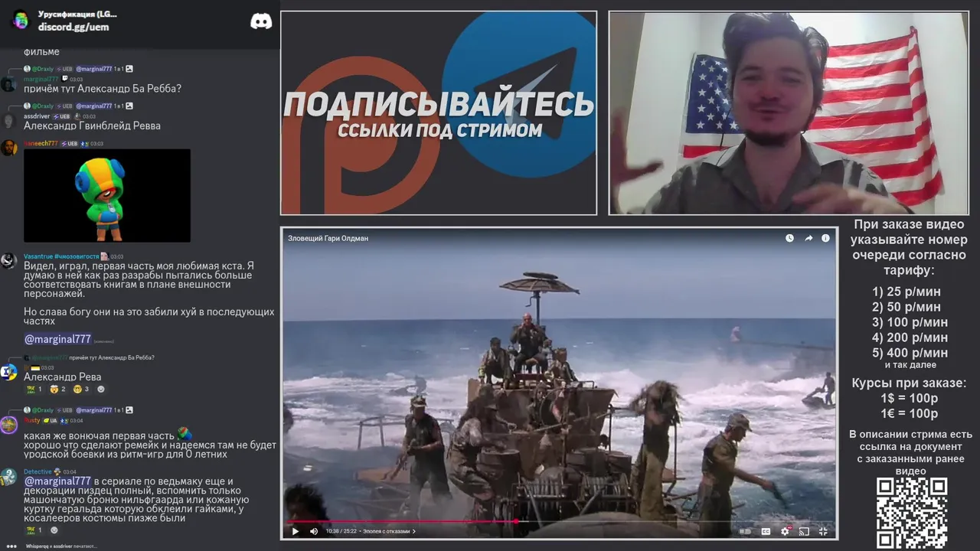Open image icon in reply above Rusty
This screenshot has height=551, width=980.
(x=129, y=410)
